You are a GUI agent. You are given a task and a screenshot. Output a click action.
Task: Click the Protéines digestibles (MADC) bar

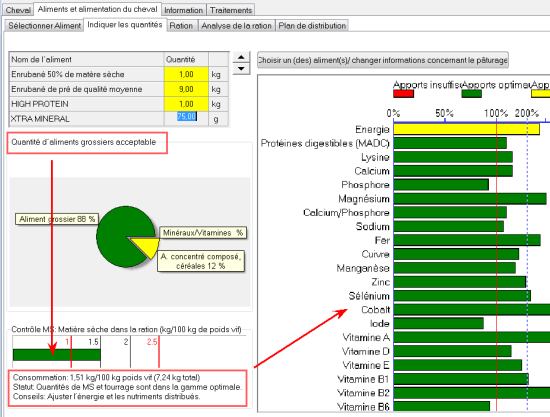450,143
